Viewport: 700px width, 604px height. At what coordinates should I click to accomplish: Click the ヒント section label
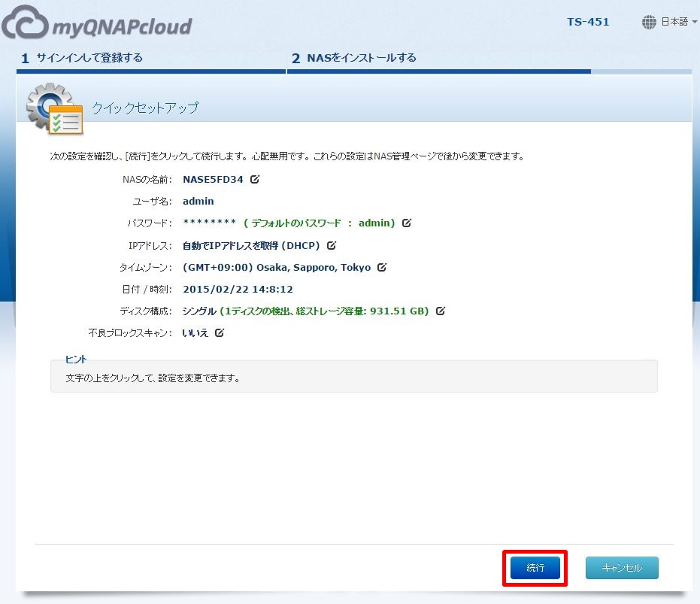point(76,360)
